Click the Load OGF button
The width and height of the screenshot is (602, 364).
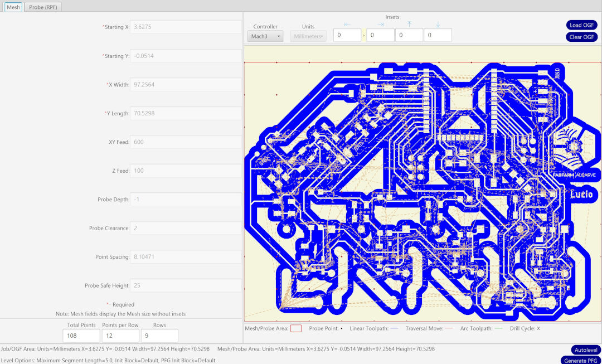[x=581, y=25]
